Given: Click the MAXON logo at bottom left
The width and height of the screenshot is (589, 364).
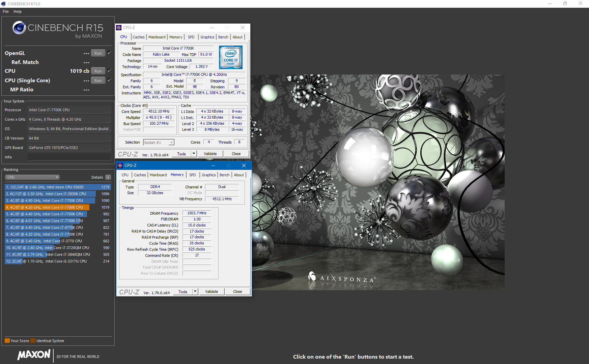Looking at the screenshot, I should (x=34, y=355).
